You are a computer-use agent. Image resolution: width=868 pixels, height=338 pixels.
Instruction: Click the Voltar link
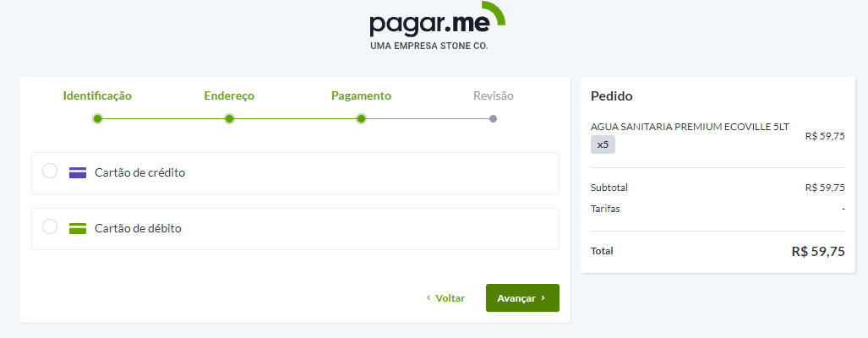(450, 298)
